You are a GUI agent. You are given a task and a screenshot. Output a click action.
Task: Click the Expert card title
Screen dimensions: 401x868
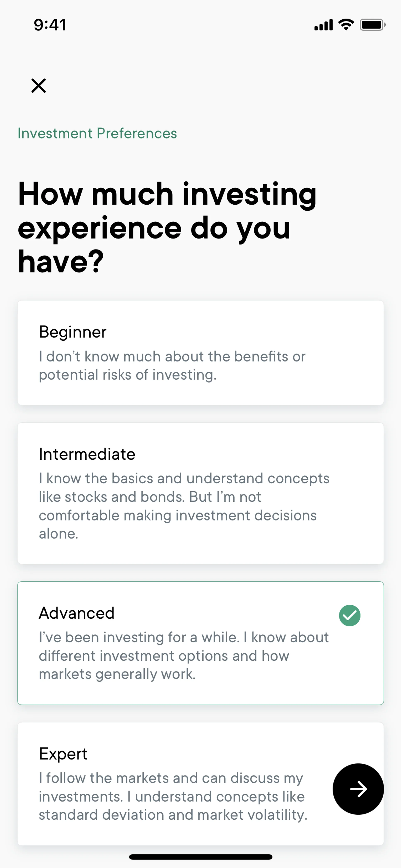pos(63,754)
